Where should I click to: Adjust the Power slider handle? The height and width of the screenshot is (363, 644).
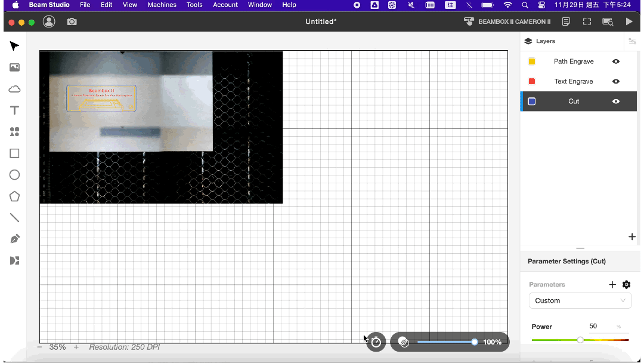point(580,340)
